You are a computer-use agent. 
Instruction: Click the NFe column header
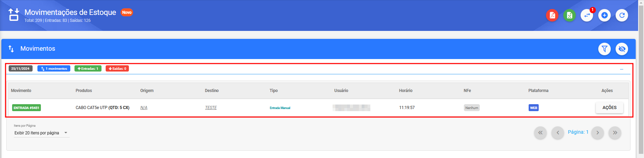point(467,91)
